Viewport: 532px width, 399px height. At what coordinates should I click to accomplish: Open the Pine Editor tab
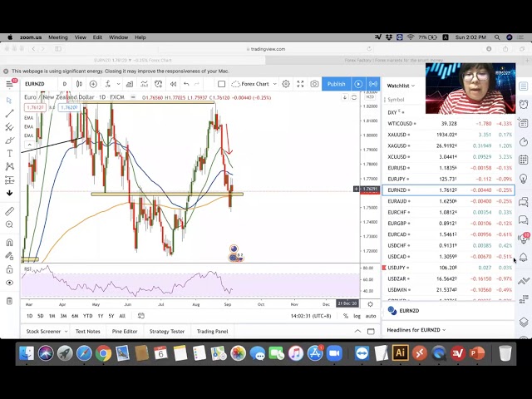pyautogui.click(x=125, y=332)
